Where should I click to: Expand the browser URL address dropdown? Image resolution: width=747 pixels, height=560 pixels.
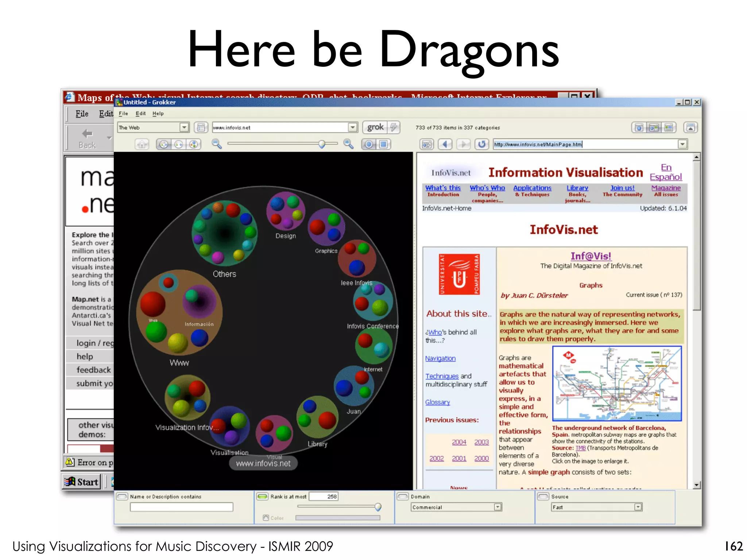coord(682,144)
